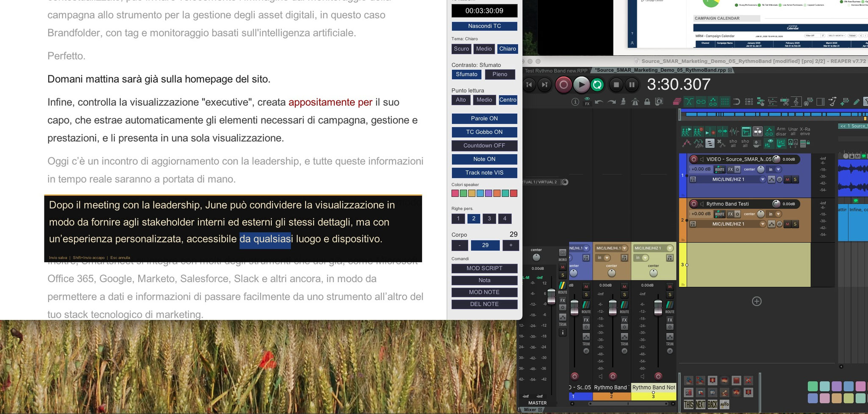
Task: Click the undo arrow in REAPER toolbar
Action: coord(599,102)
